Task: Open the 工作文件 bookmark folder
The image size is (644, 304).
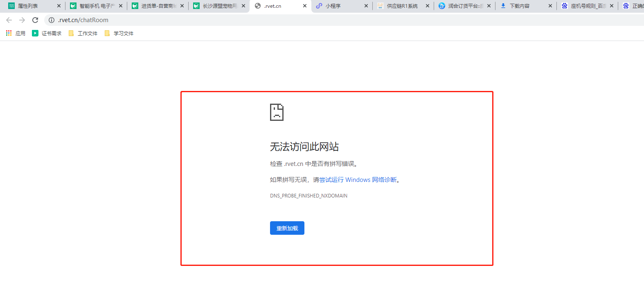Action: (x=83, y=33)
